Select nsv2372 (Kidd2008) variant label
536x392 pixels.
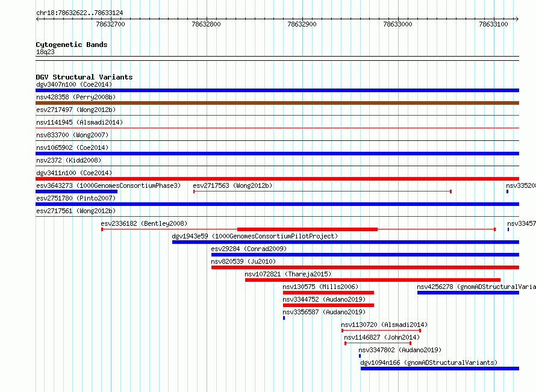tap(69, 160)
